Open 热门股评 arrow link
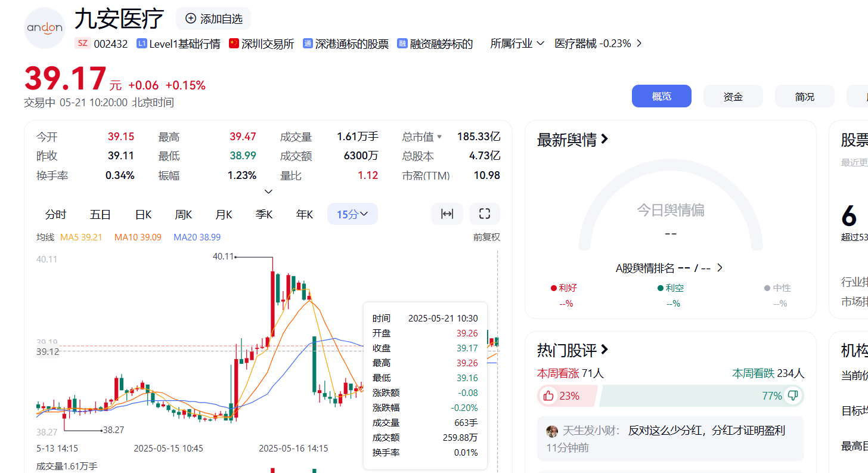This screenshot has width=868, height=473. tap(604, 350)
